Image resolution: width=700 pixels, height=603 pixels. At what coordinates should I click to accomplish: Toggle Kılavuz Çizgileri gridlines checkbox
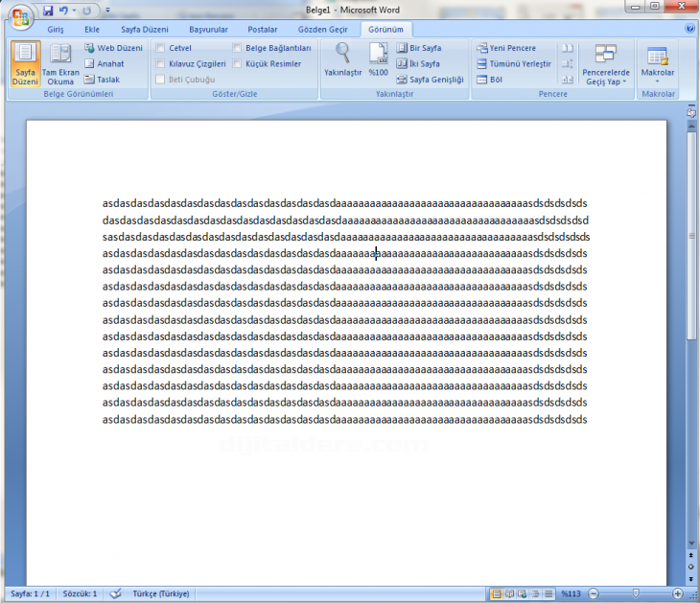(160, 64)
